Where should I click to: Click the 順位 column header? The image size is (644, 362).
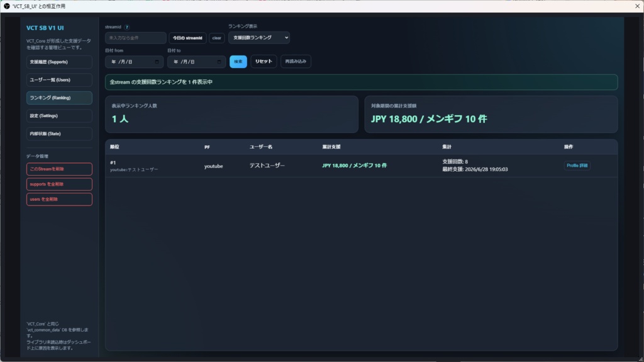(114, 147)
